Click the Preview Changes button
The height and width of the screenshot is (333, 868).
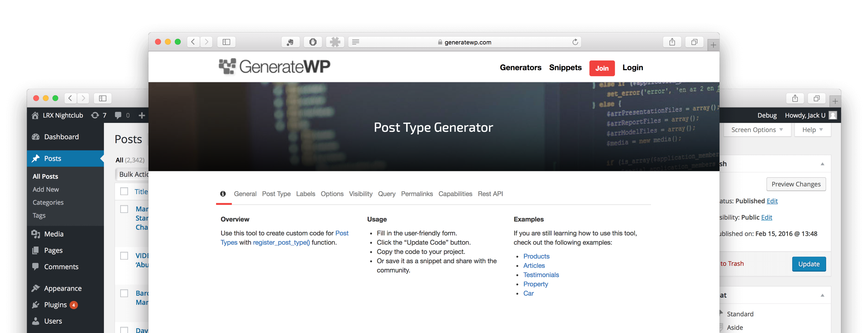click(x=796, y=184)
